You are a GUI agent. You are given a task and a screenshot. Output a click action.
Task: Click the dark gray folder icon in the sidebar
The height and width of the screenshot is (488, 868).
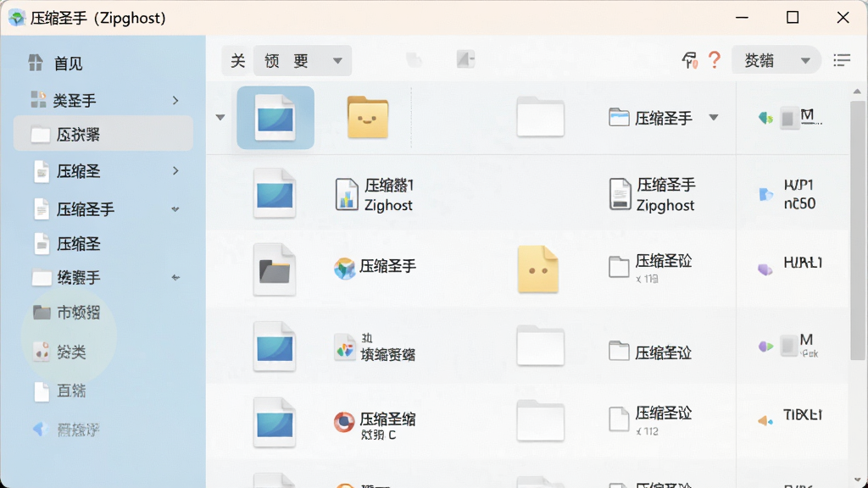(42, 313)
